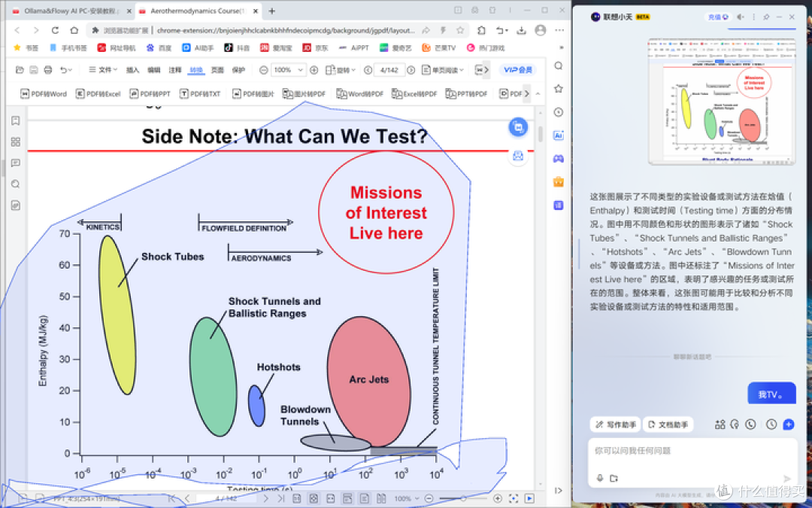Screen dimensions: 812x508
Task: Convert with PDF转TXT tool
Action: 201,94
